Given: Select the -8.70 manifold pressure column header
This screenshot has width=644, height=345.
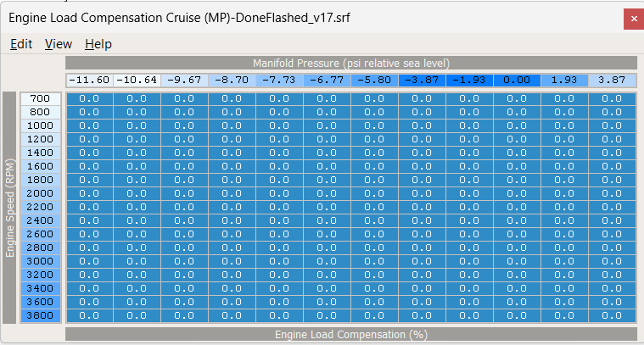Looking at the screenshot, I should (x=232, y=80).
